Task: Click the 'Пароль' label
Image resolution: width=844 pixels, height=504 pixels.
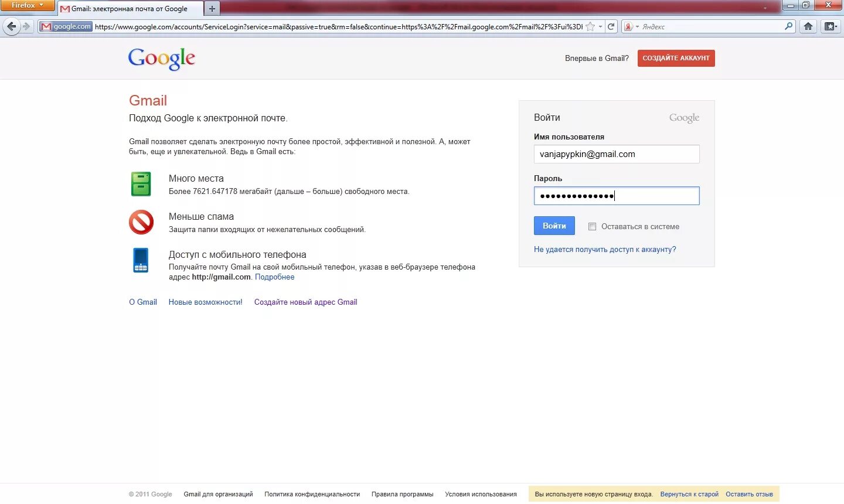Action: [548, 178]
